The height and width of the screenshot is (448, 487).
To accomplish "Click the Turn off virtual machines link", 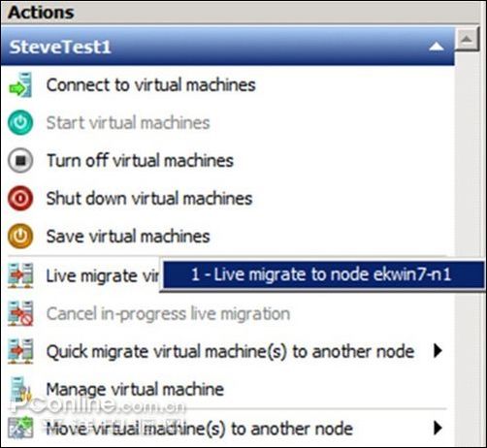I will coord(140,160).
